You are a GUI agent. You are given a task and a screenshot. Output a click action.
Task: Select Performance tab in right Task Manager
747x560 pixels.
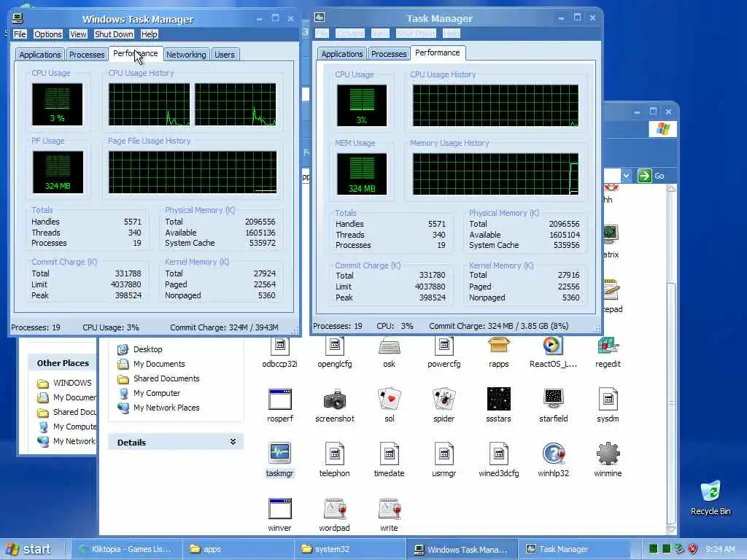(x=438, y=52)
